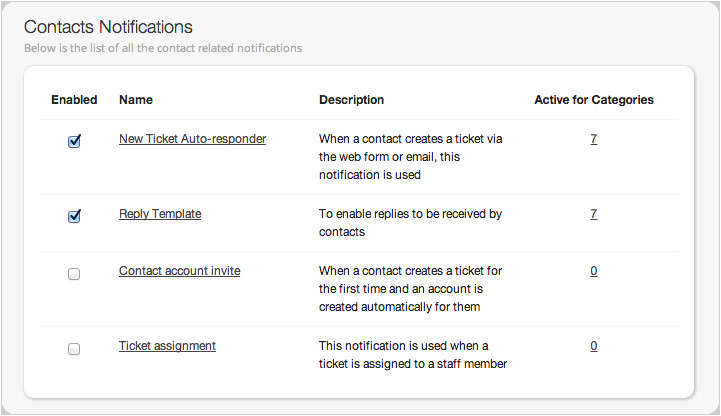Viewport: 721px width, 416px height.
Task: Click category count 0 for Contact account invite
Action: pos(594,271)
